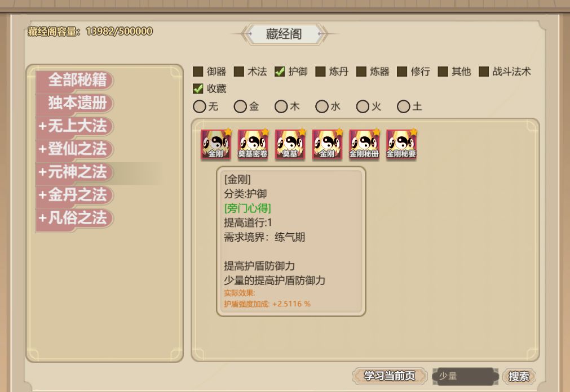Screen dimensions: 570x392
Task: Select the 奠基 scroll icon
Action: 290,145
